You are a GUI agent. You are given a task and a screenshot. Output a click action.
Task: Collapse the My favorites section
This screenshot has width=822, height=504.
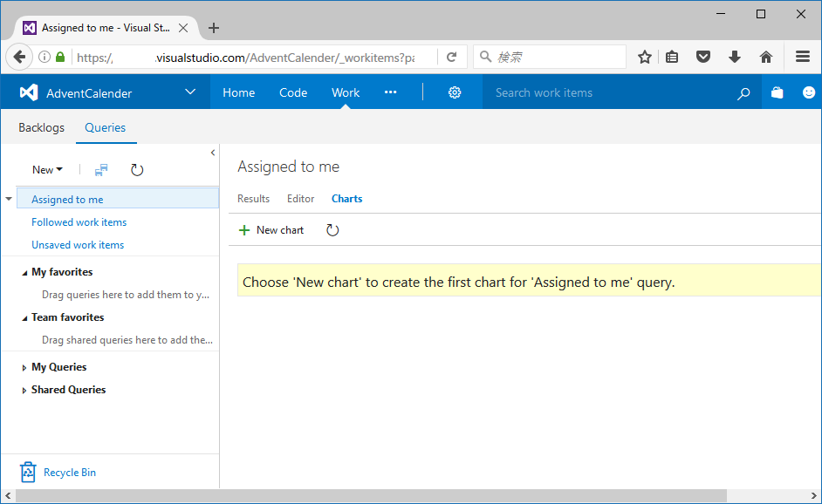(x=24, y=273)
